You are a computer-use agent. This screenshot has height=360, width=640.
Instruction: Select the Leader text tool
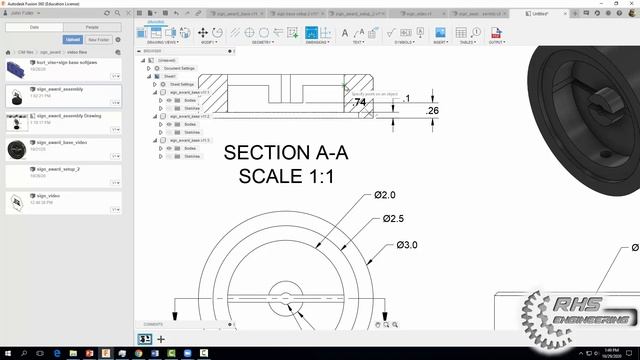tap(359, 33)
